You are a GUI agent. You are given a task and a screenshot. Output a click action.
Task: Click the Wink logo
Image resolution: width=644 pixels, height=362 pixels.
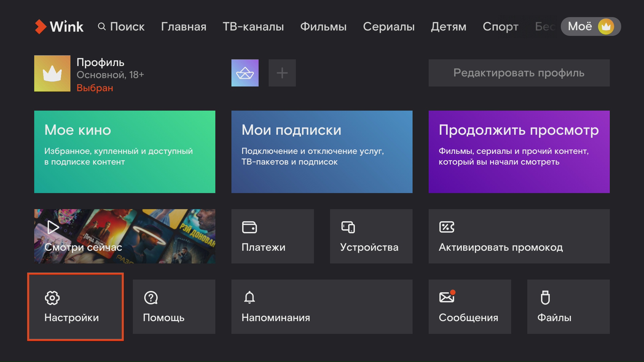tap(59, 26)
